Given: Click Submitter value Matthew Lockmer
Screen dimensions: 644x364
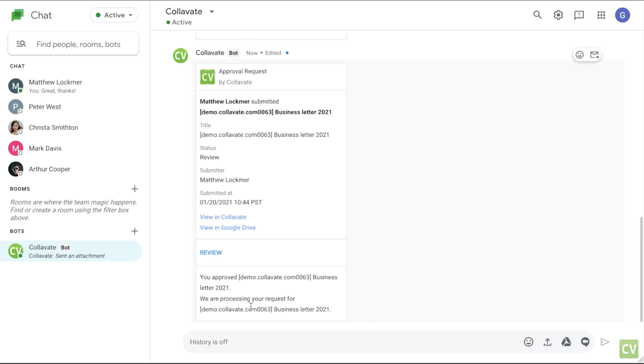Looking at the screenshot, I should (224, 180).
